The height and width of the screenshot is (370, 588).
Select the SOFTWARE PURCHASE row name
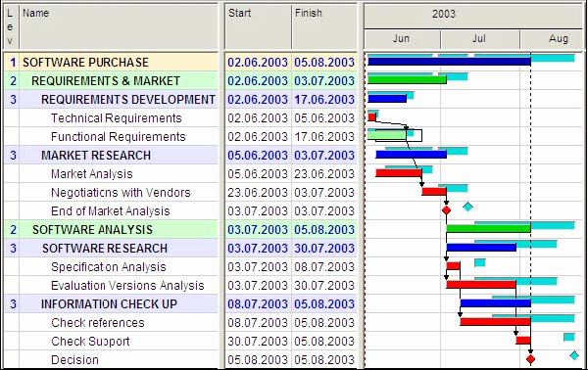click(86, 63)
